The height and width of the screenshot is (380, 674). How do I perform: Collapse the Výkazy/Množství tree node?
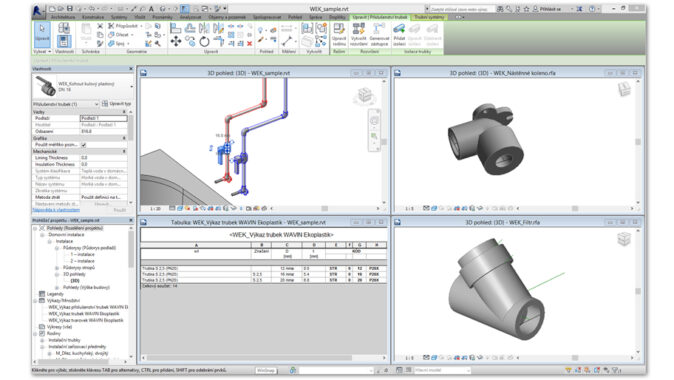tap(36, 301)
